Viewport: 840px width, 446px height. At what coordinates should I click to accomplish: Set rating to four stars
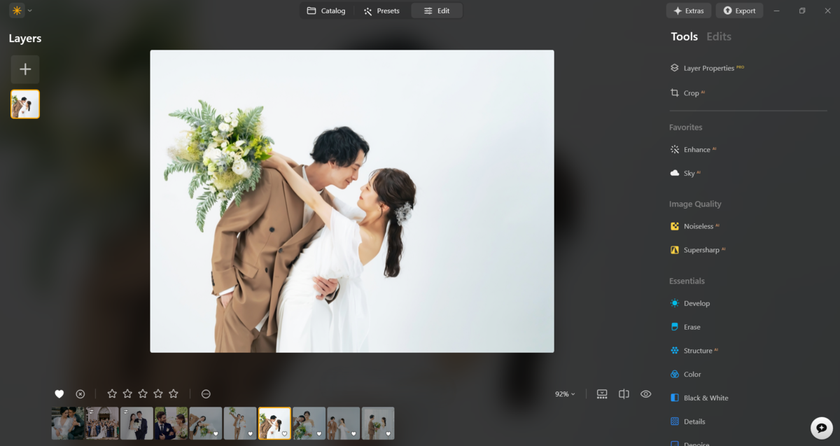point(158,394)
